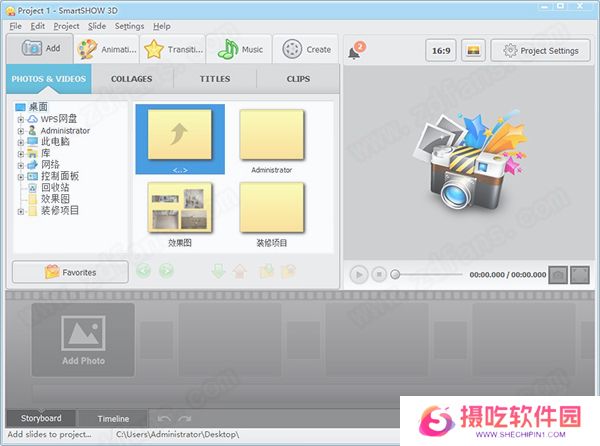This screenshot has height=446, width=600.
Task: Select the 网络 network icon in tree
Action: tap(33, 164)
